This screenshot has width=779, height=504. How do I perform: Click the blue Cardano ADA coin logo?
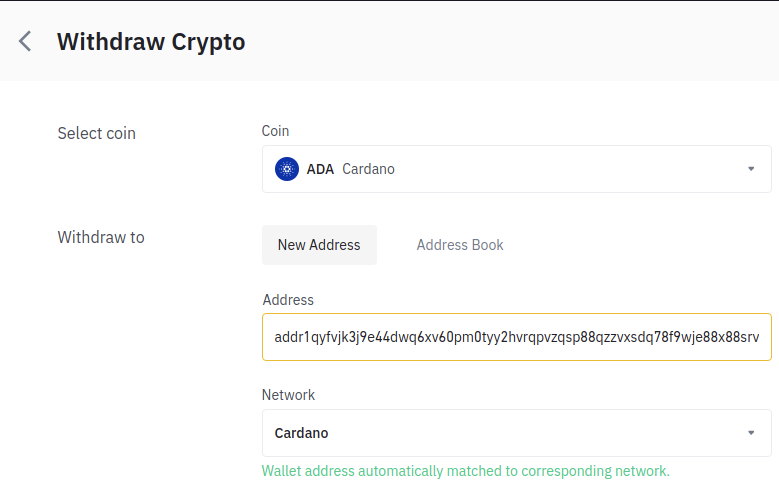coord(287,169)
